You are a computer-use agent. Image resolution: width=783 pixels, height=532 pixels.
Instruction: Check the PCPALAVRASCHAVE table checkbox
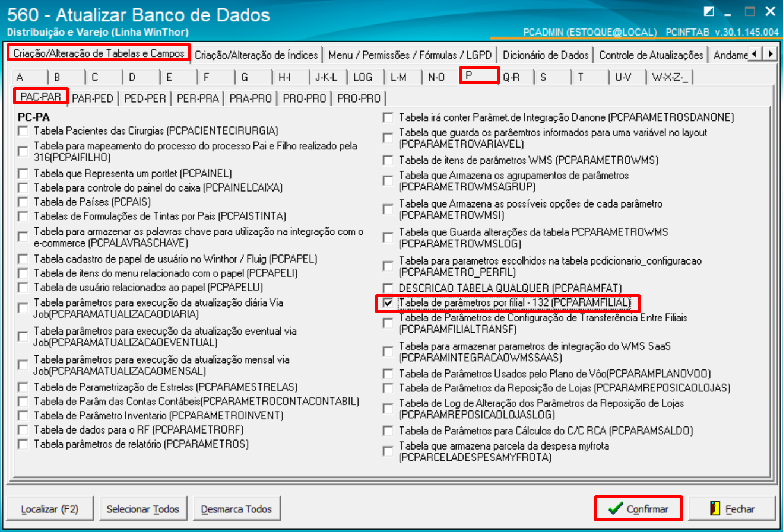click(23, 237)
